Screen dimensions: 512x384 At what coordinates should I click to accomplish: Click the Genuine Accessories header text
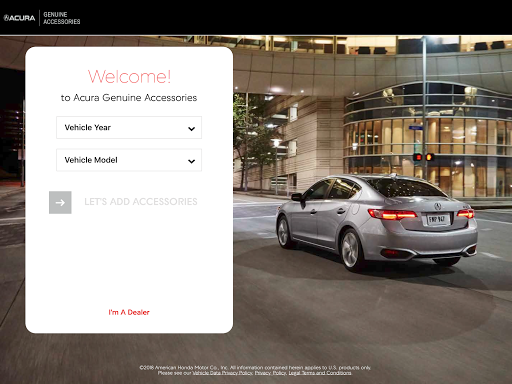(62, 18)
